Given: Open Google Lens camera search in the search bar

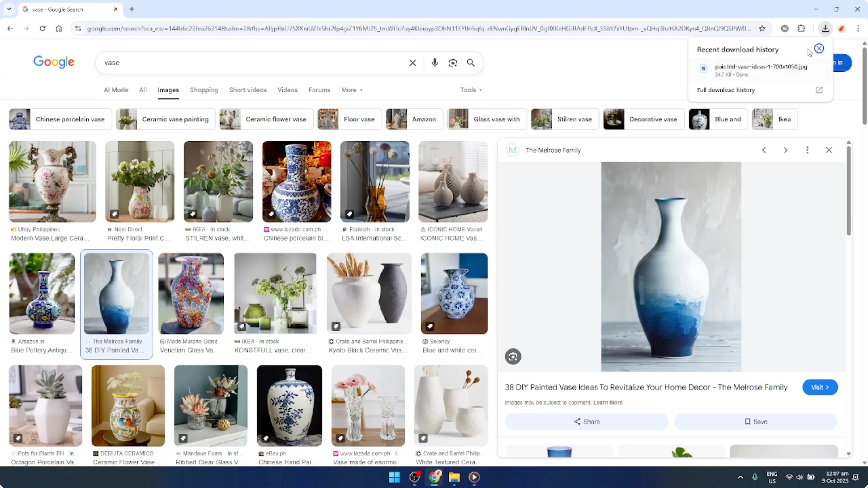Looking at the screenshot, I should 453,63.
